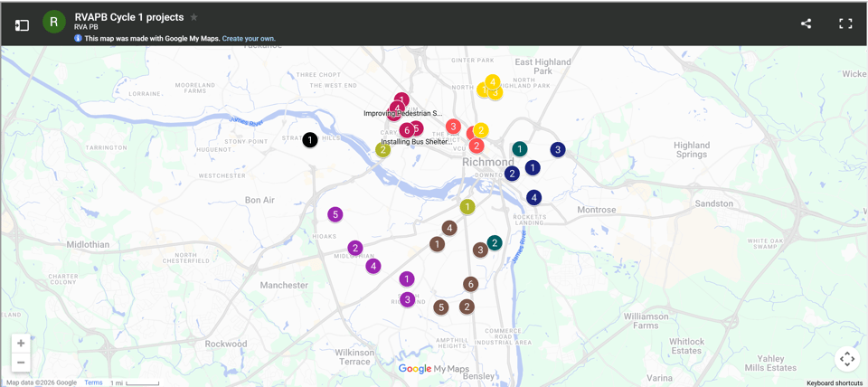Screen dimensions: 868x387
Task: Click the Rockwood map label
Action: coord(226,344)
